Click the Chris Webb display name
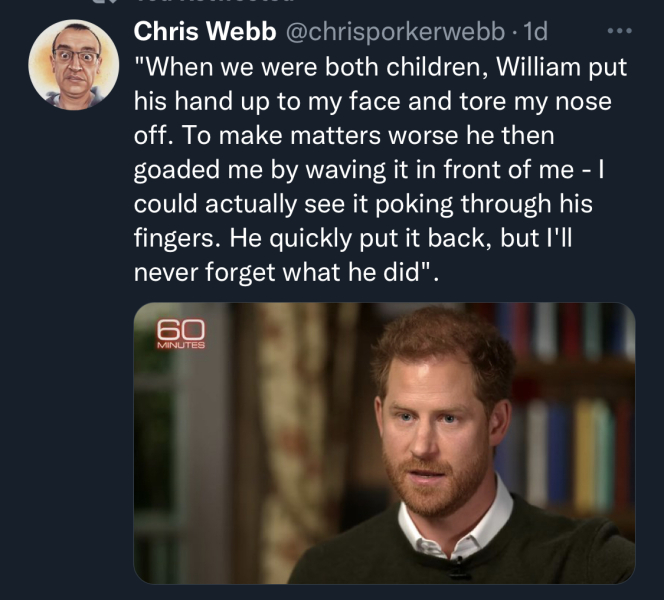This screenshot has height=600, width=664. [x=205, y=31]
